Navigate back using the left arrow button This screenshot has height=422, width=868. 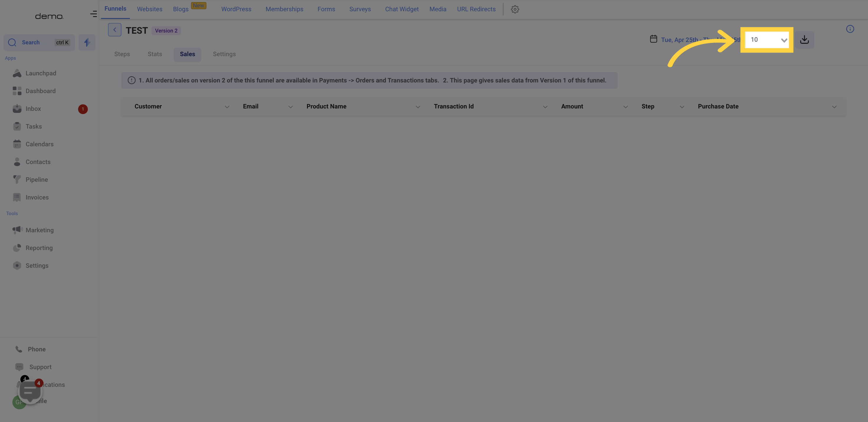point(115,29)
